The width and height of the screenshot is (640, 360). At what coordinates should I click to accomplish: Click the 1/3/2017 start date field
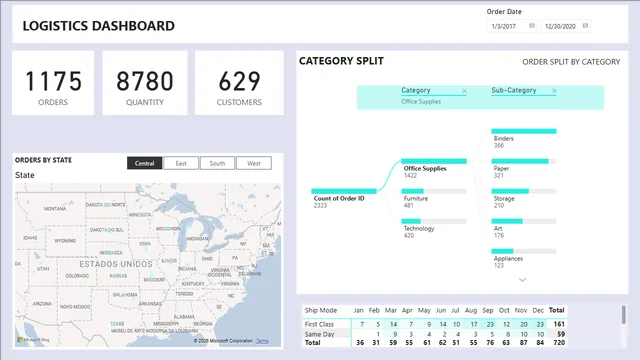(x=512, y=26)
